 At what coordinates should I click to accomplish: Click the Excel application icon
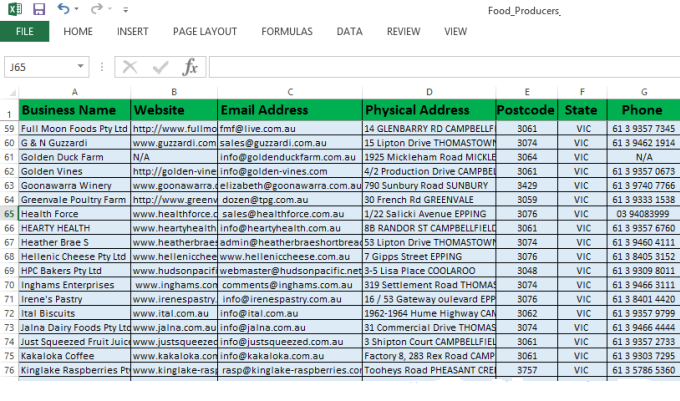pyautogui.click(x=15, y=9)
